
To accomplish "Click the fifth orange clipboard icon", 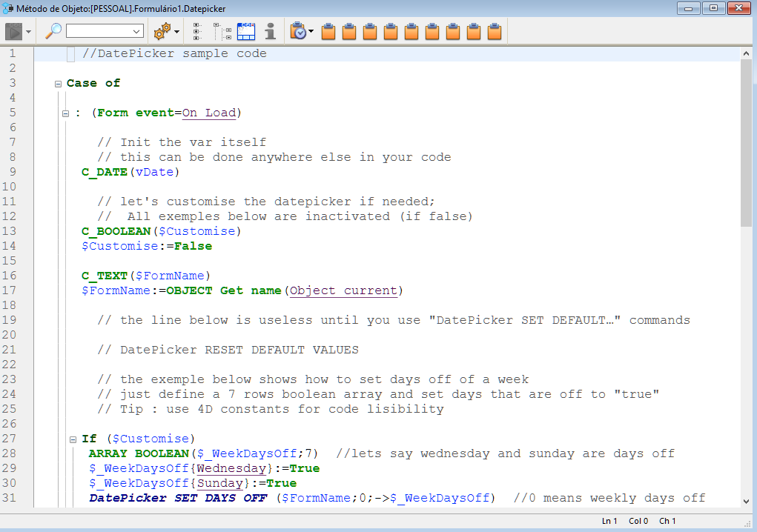I will click(411, 31).
